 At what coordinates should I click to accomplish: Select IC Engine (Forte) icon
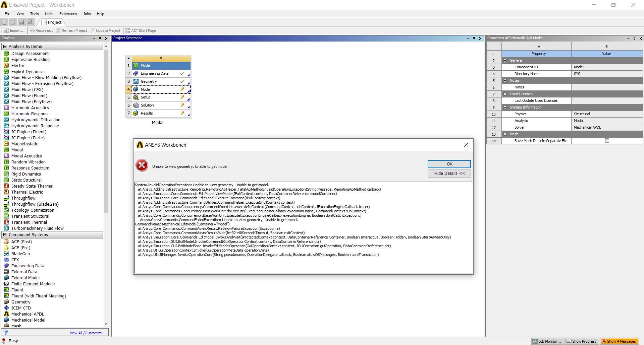6,138
